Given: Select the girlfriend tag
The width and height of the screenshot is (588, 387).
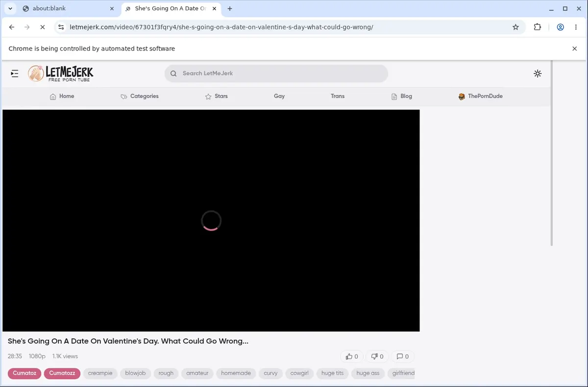Looking at the screenshot, I should coord(402,373).
